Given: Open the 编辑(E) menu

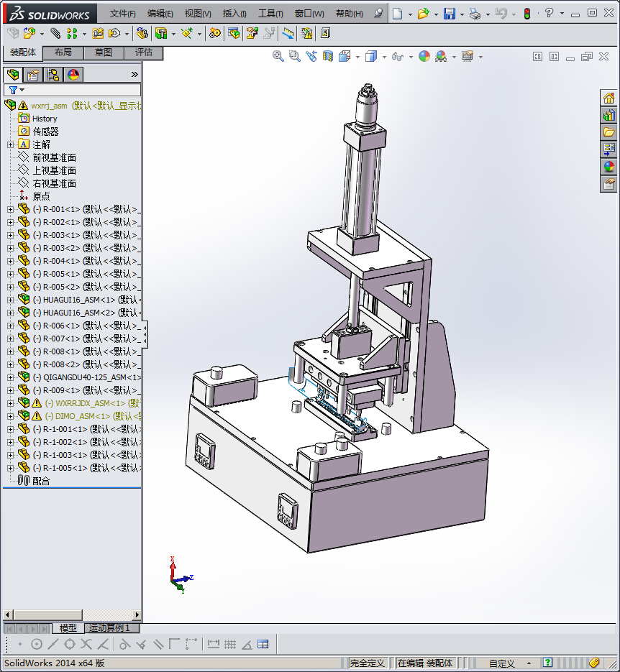Looking at the screenshot, I should point(160,14).
